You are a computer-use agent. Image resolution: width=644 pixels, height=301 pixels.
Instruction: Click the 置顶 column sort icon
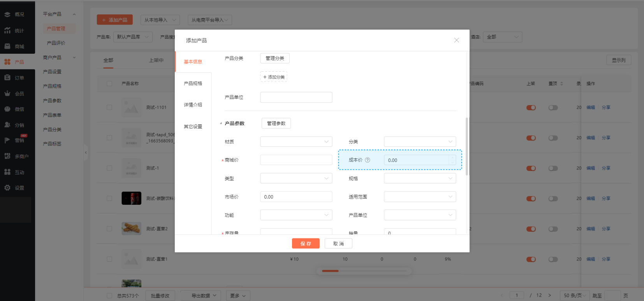click(561, 84)
